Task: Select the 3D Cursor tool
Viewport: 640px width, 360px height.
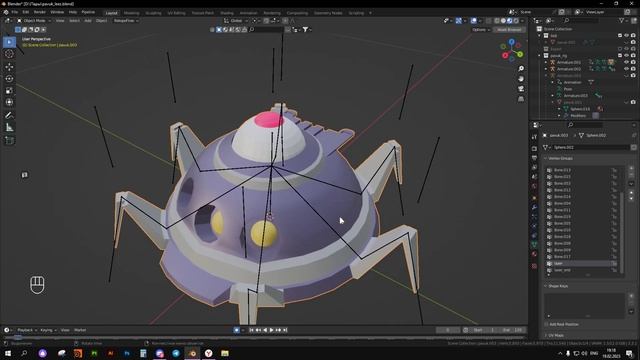Action: [x=9, y=54]
